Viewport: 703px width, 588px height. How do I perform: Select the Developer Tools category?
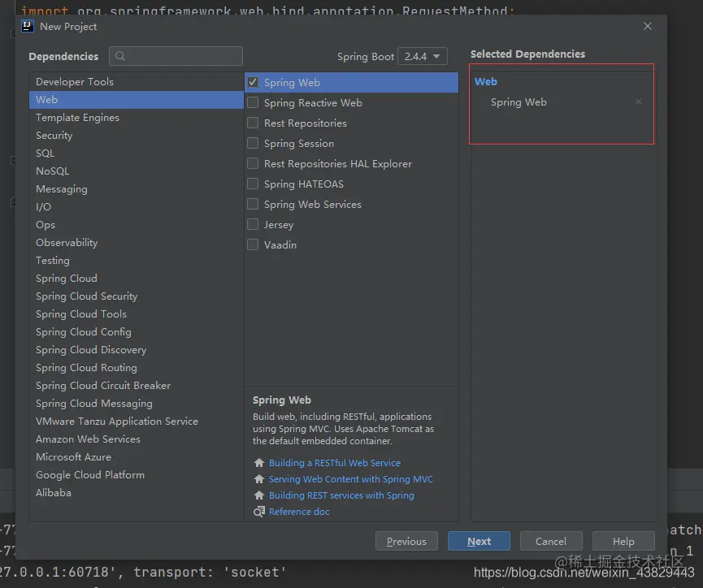point(137,81)
